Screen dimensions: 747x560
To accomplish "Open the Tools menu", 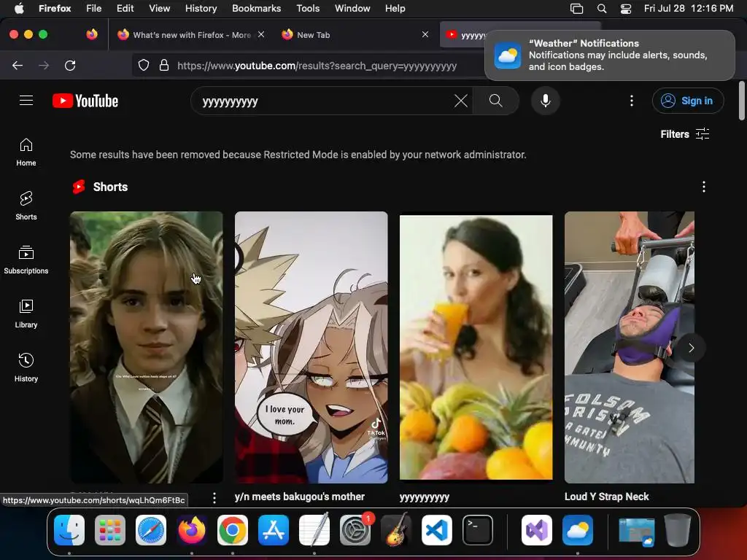I will point(308,8).
